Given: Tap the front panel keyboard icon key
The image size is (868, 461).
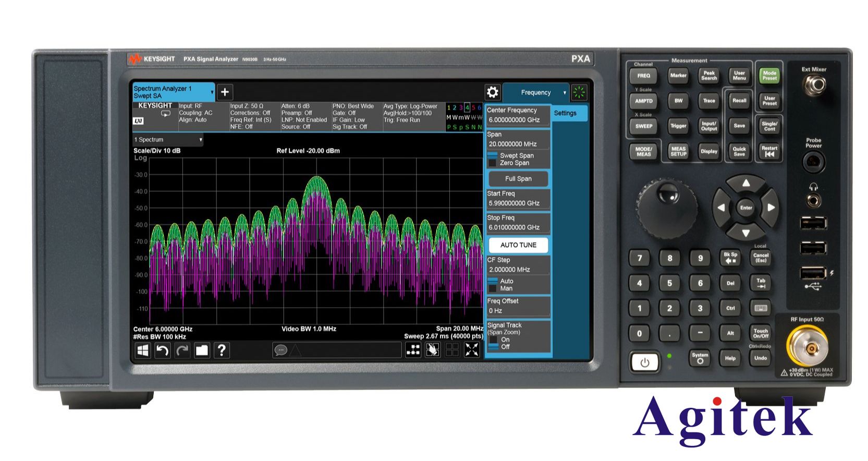Looking at the screenshot, I should click(761, 308).
